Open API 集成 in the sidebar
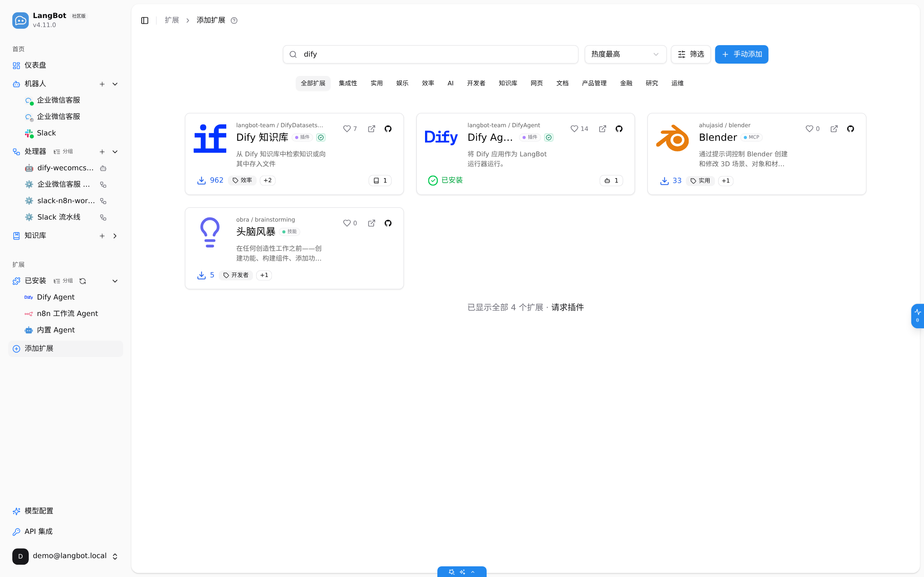 point(66,531)
